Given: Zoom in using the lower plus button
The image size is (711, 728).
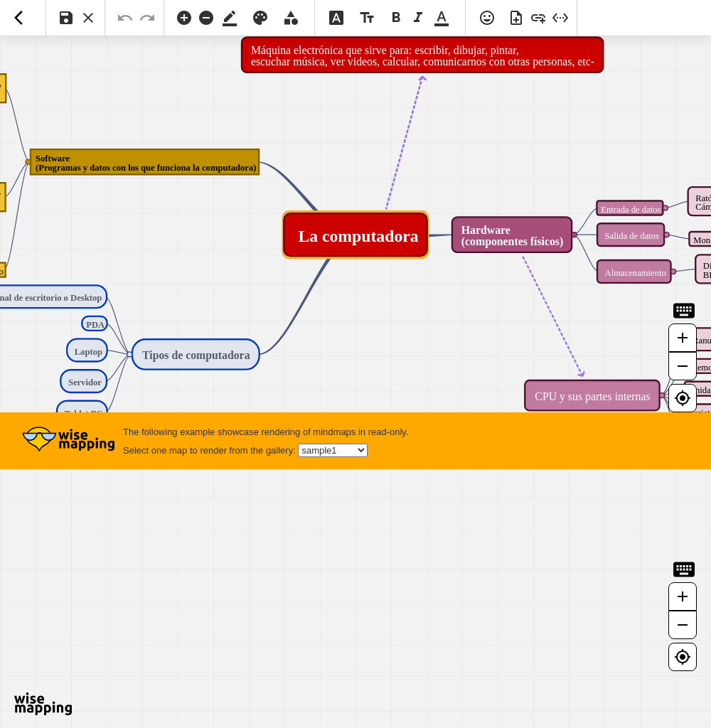Looking at the screenshot, I should pos(683,596).
